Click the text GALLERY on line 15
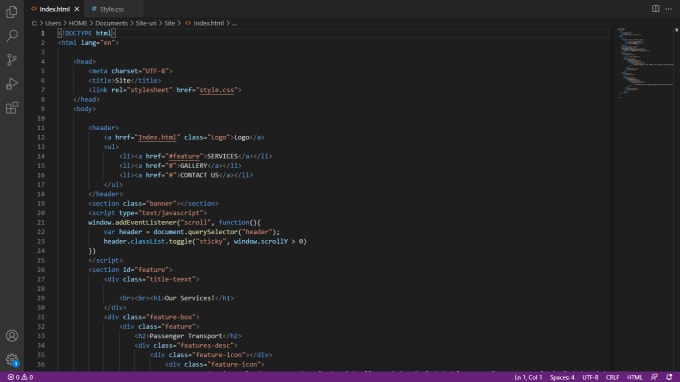Screen dimensions: 680x382 [194, 166]
